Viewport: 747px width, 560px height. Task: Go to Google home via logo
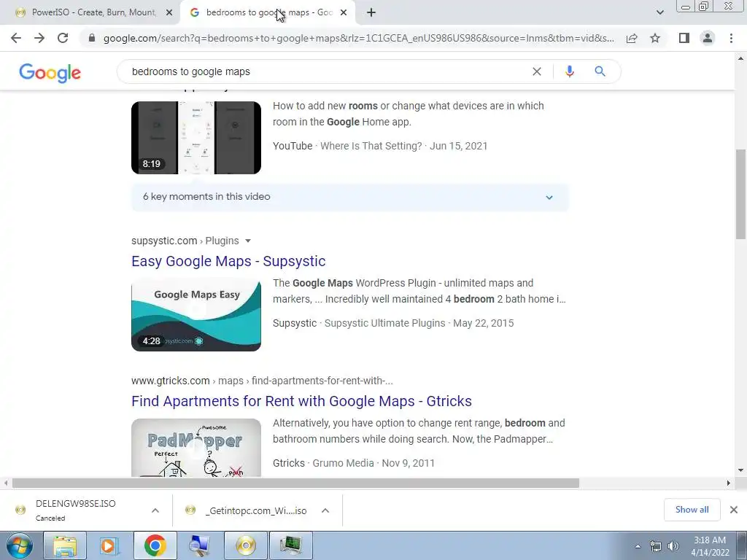(x=50, y=73)
